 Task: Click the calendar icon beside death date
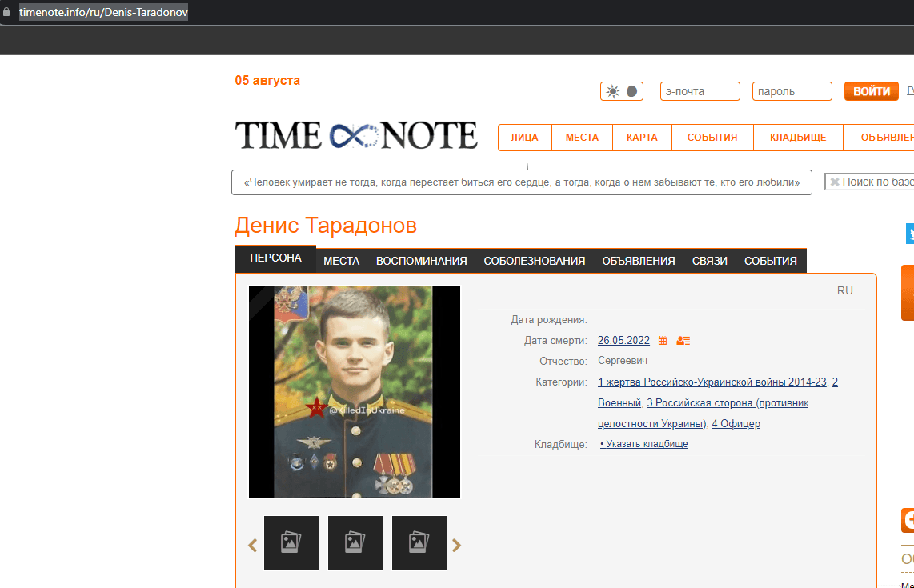[663, 340]
